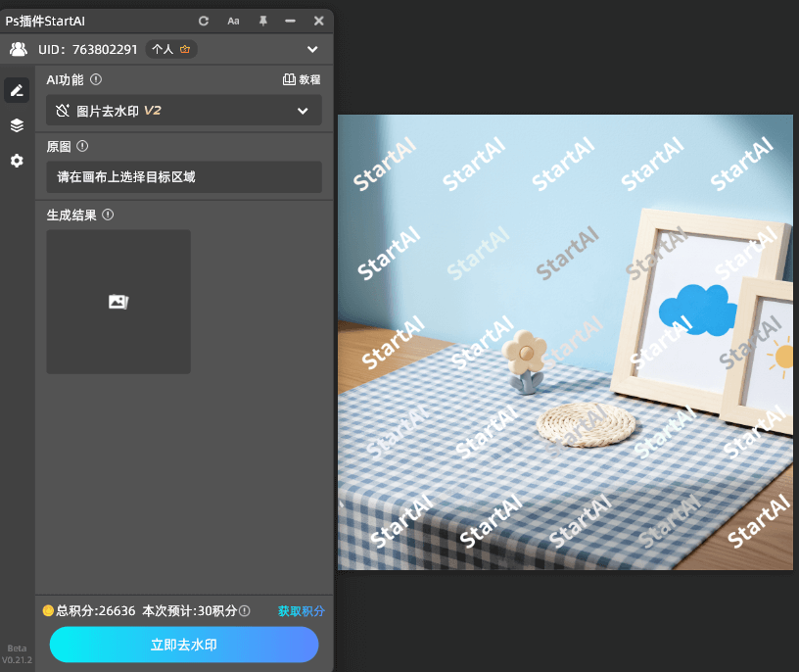Click info icon next to 30积分 estimate
The width and height of the screenshot is (799, 672).
coord(245,611)
